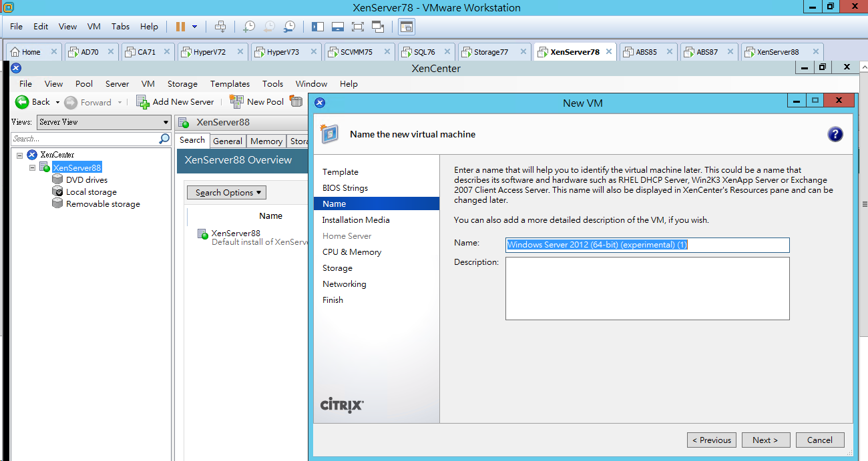Open the XenCenter Window menu

tap(311, 84)
